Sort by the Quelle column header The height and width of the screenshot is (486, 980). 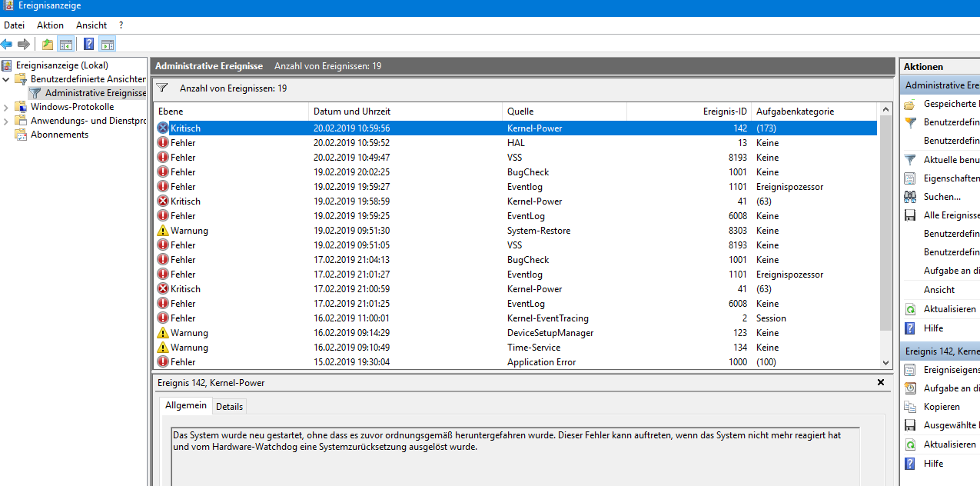coord(564,112)
